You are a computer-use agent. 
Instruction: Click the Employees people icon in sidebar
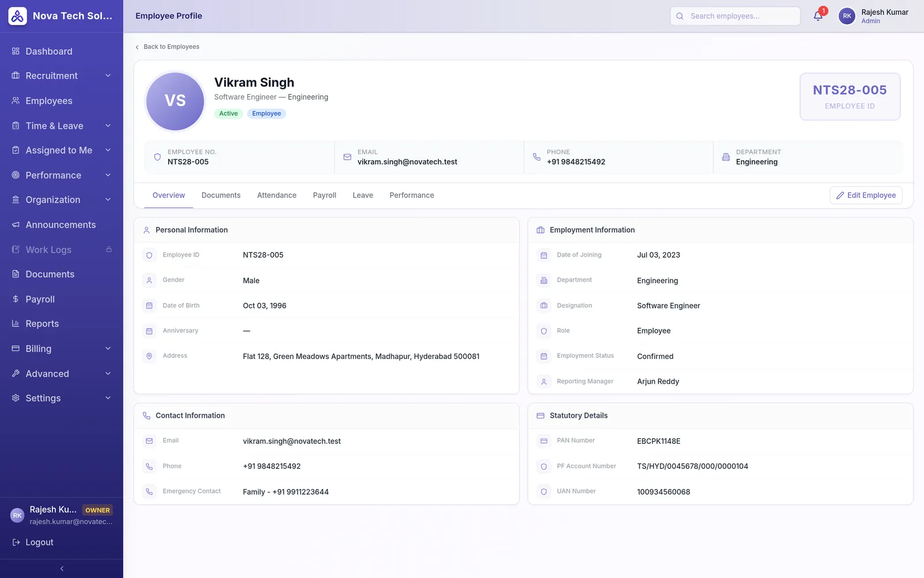coord(16,101)
